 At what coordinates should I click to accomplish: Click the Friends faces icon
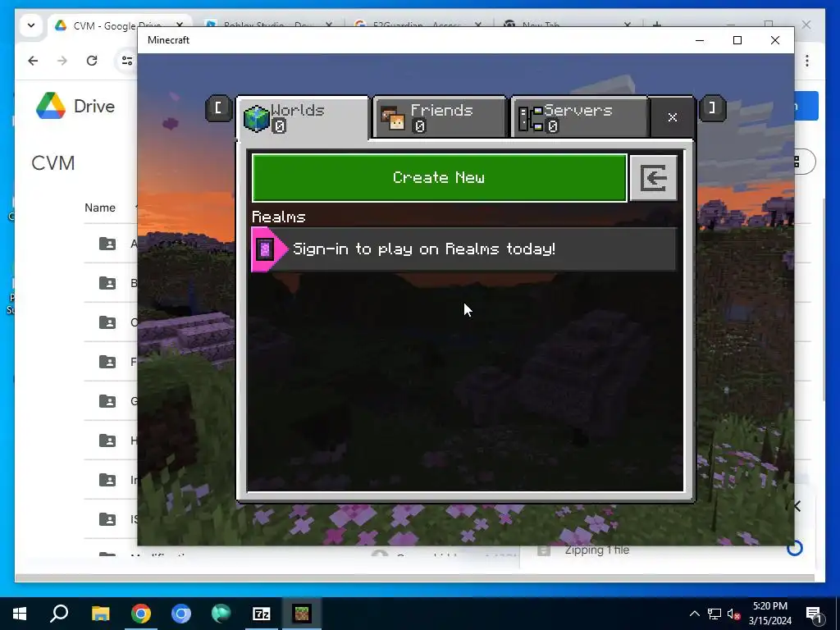[x=393, y=118]
